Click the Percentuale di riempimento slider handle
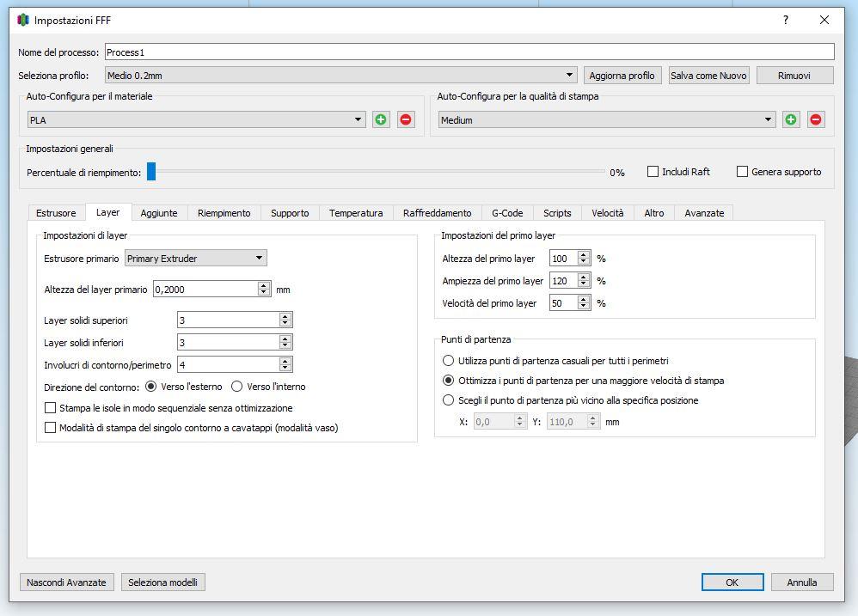This screenshot has width=858, height=616. click(151, 172)
